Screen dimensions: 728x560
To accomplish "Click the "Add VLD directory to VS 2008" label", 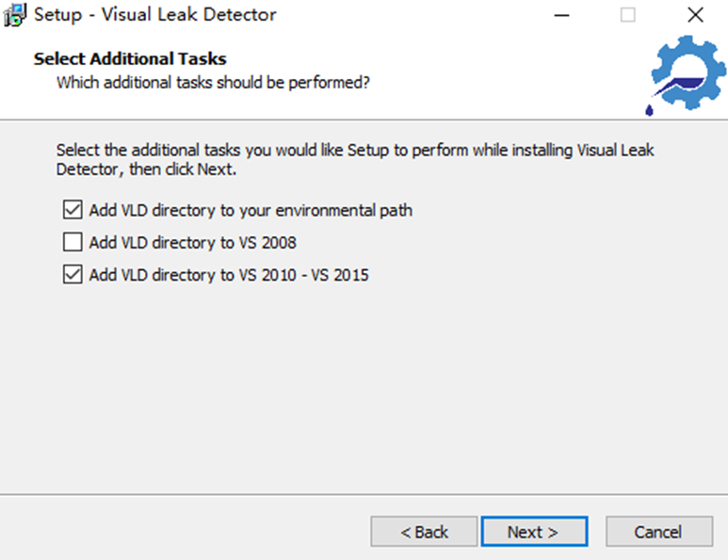I will 193,243.
